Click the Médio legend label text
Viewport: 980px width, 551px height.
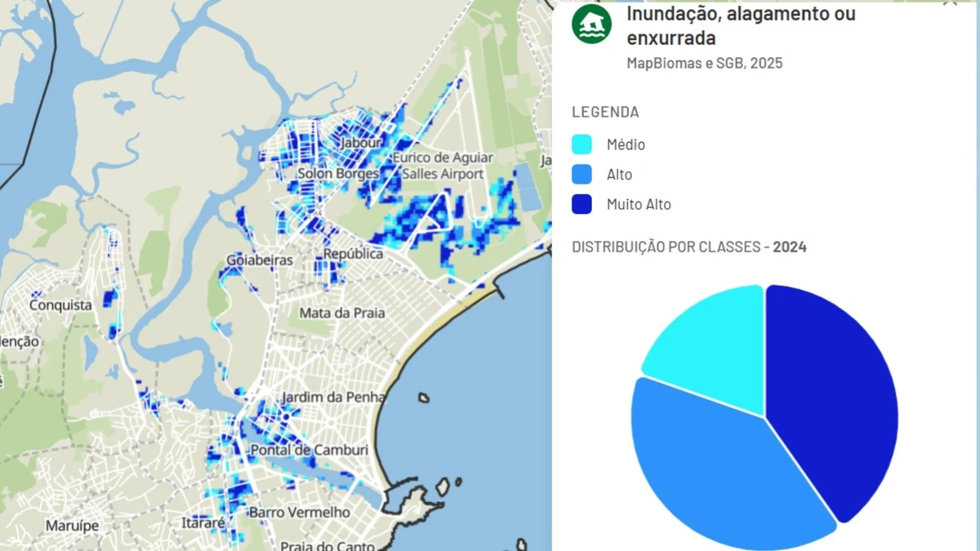pyautogui.click(x=626, y=144)
